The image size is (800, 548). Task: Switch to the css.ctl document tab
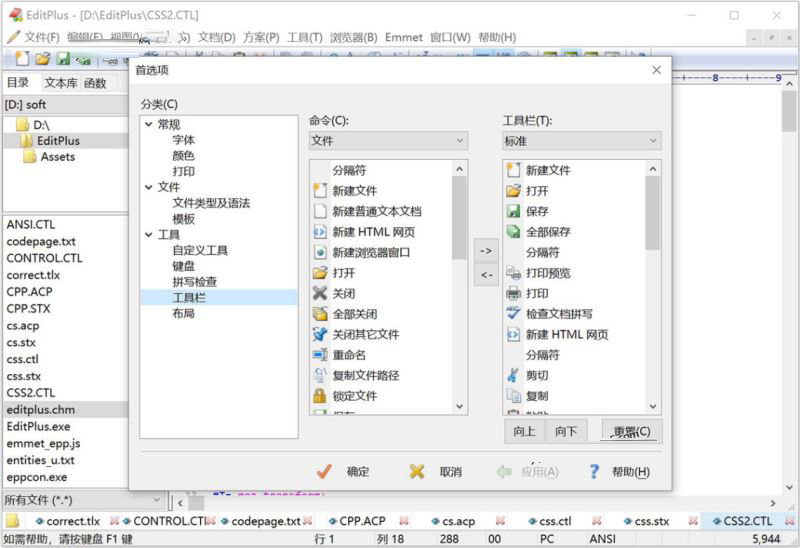coord(555,521)
